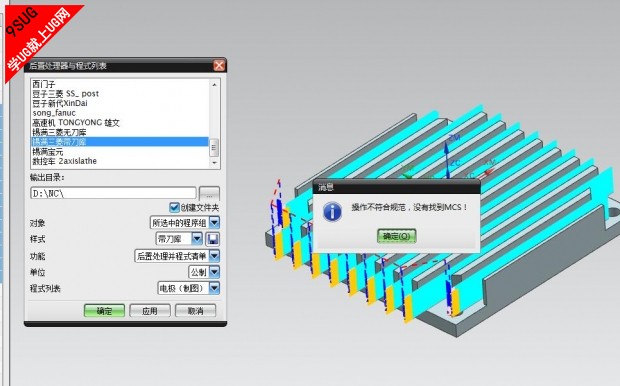Expand the 对象 dropdown arrow

pos(214,223)
